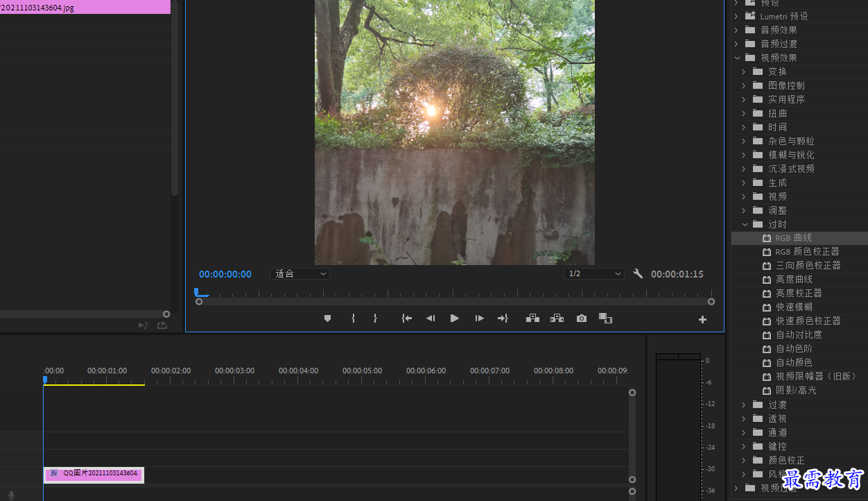Open Program monitor wrench settings
868x501 pixels.
638,273
